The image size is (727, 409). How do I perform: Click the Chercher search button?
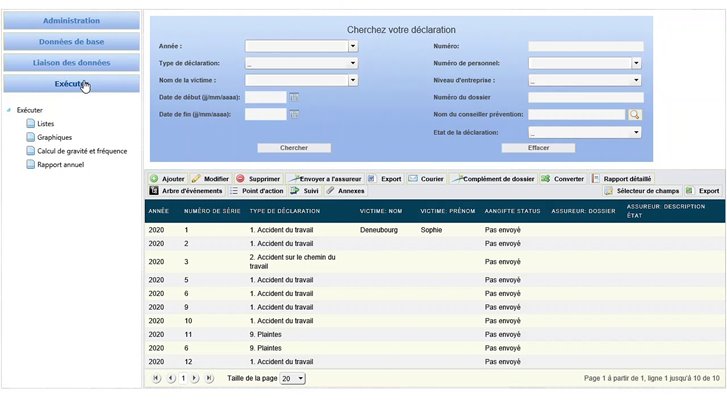[x=294, y=147]
